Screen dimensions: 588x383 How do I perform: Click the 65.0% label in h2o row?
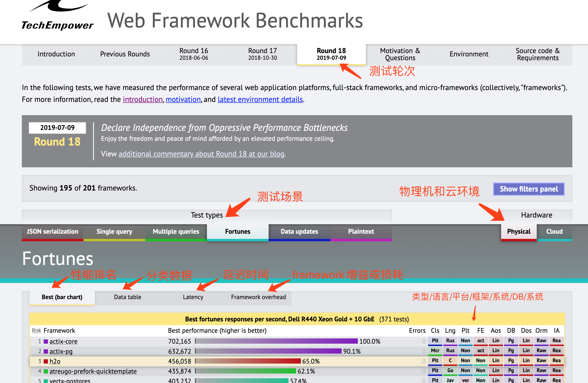click(311, 361)
